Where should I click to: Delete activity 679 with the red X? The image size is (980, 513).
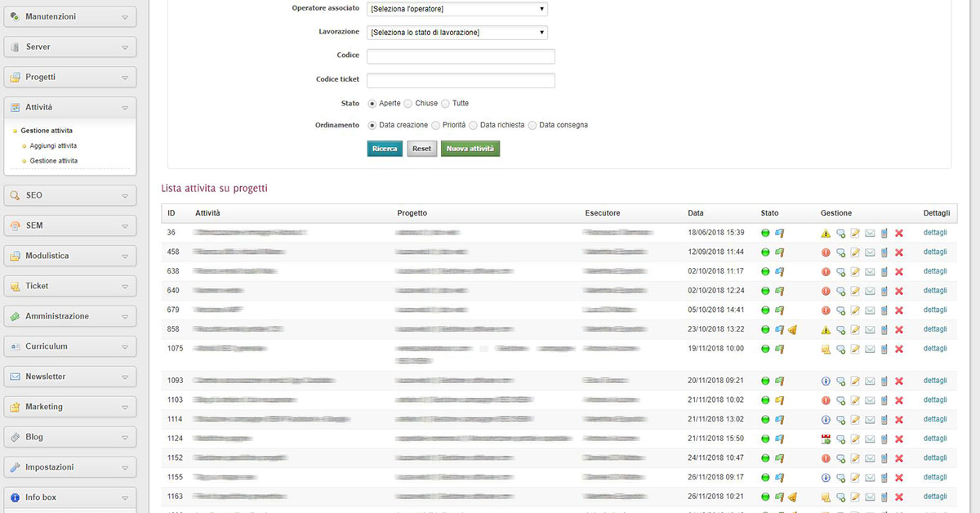(899, 310)
